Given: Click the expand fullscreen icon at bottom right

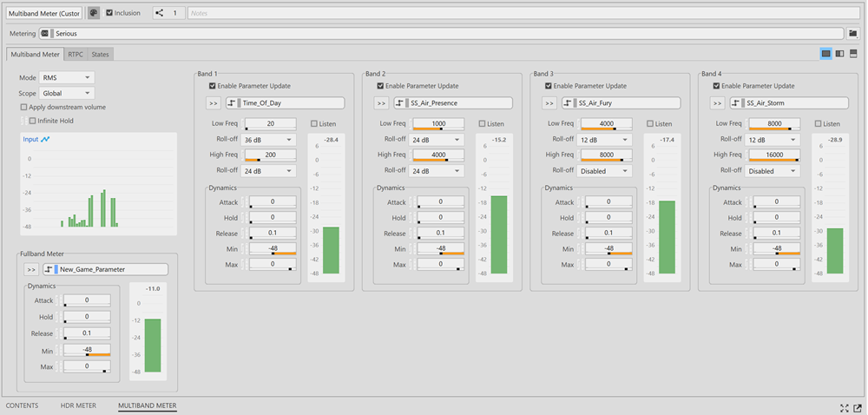Looking at the screenshot, I should (845, 407).
